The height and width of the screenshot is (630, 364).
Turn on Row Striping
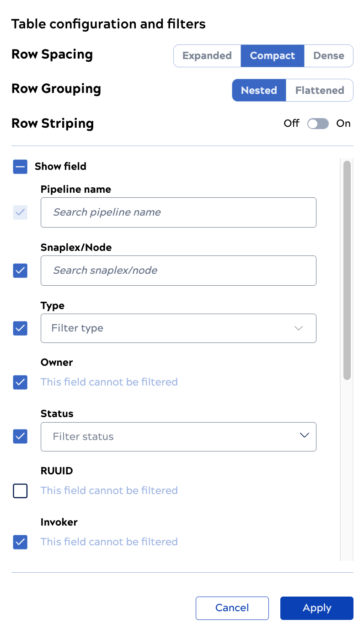click(318, 124)
